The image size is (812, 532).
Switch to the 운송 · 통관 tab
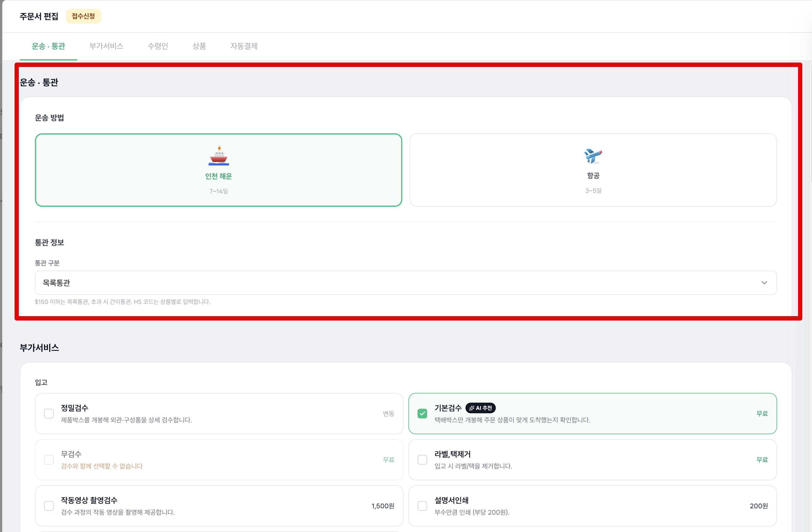[49, 46]
